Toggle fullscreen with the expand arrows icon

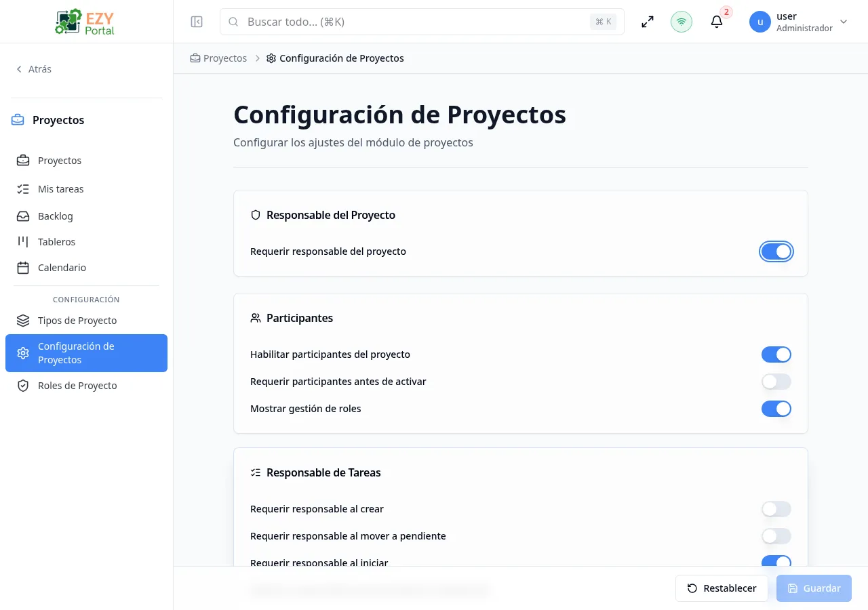point(648,22)
